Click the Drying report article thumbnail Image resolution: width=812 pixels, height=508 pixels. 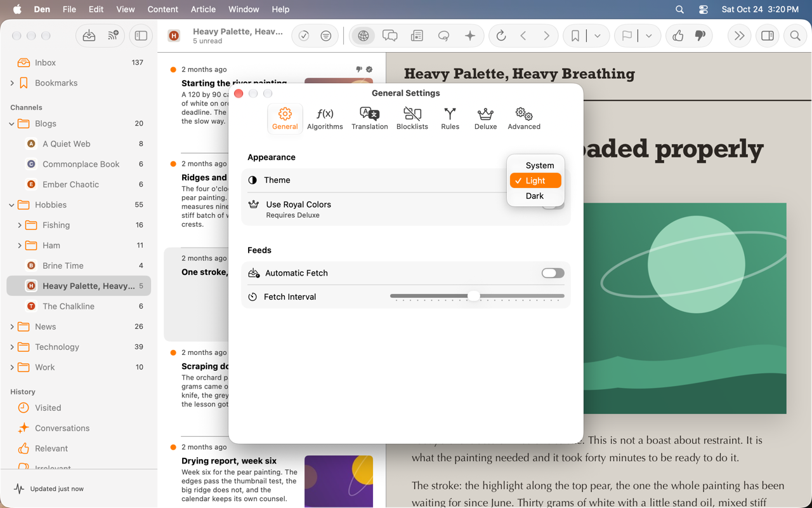point(339,481)
